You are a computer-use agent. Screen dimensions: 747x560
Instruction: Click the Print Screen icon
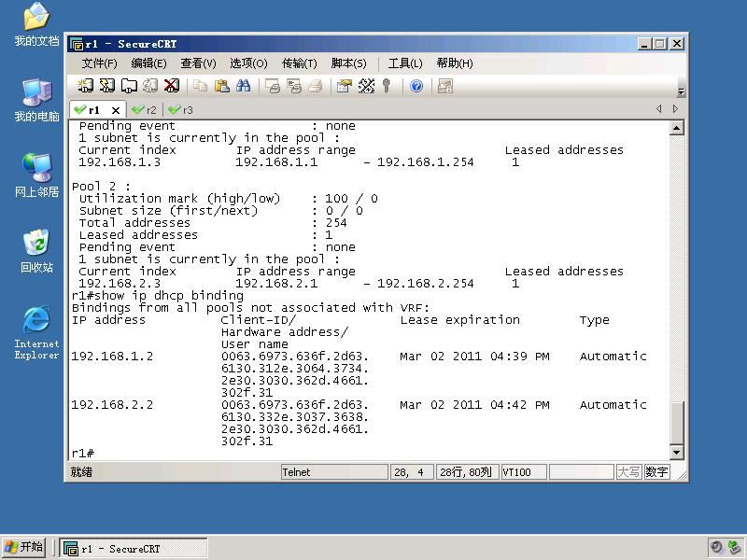(273, 86)
